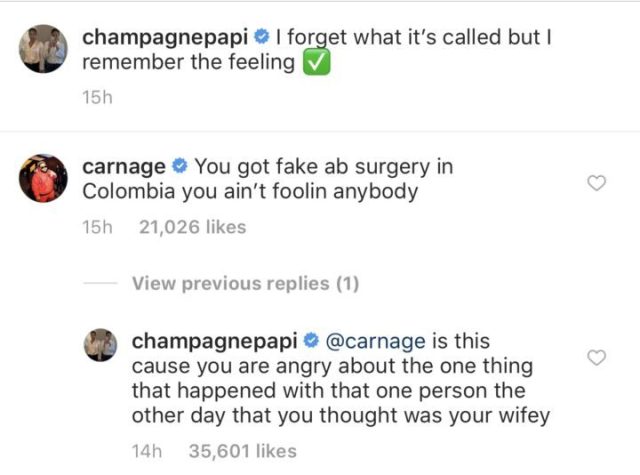This screenshot has height=475, width=640.
Task: View the 21,026 likes list
Action: click(x=192, y=228)
